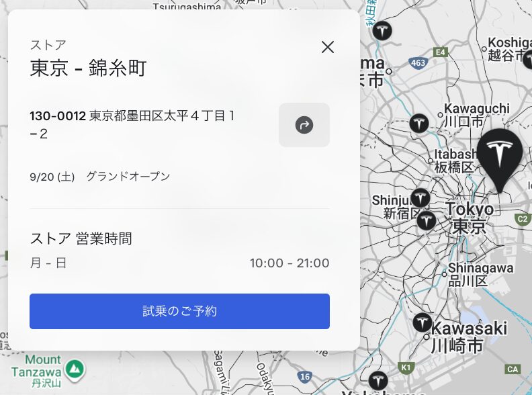Click the Tokyo 東京 map label
The image size is (532, 395).
click(x=469, y=218)
